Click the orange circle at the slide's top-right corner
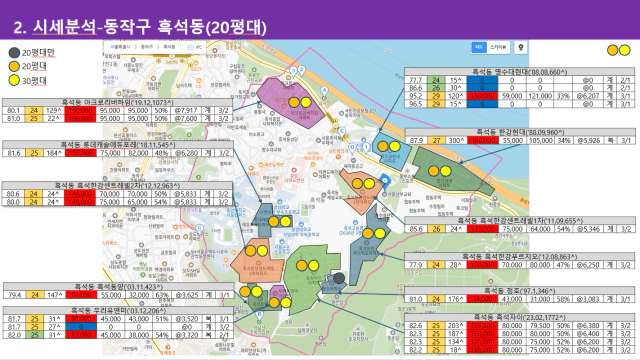 pos(612,50)
